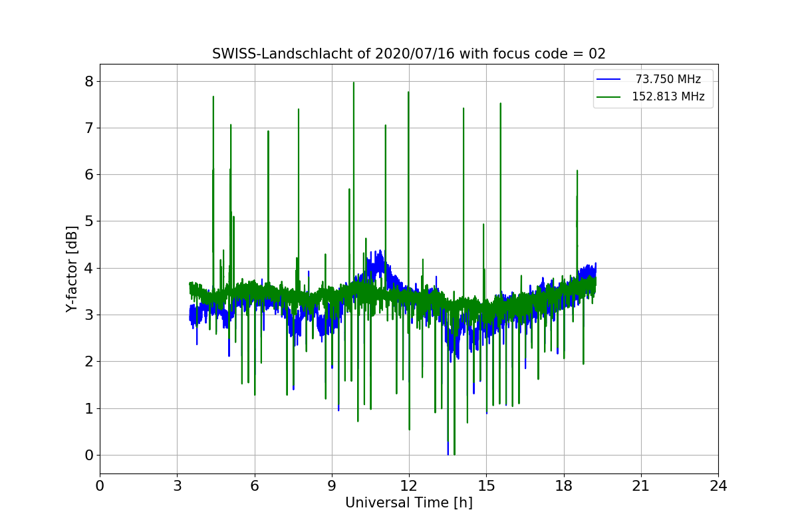Image resolution: width=798 pixels, height=532 pixels.
Task: Click the y-axis tick label 4
Action: pos(88,268)
